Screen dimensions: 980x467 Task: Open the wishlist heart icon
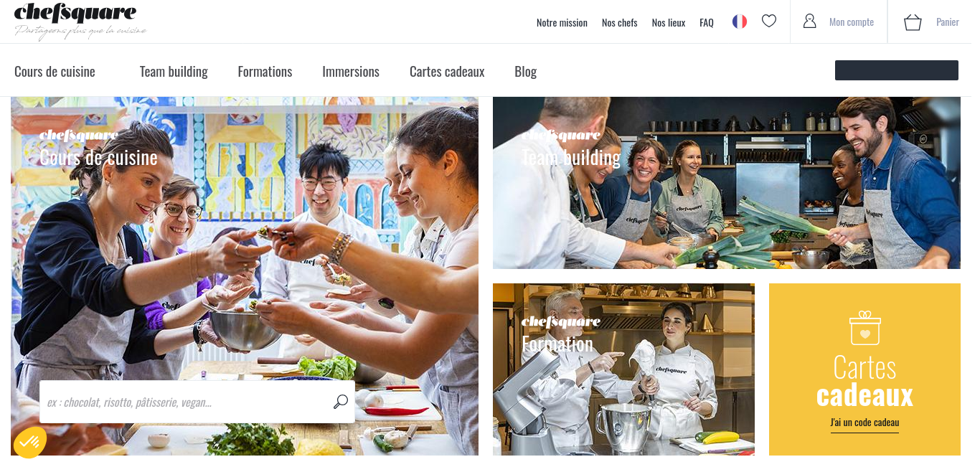click(x=769, y=22)
